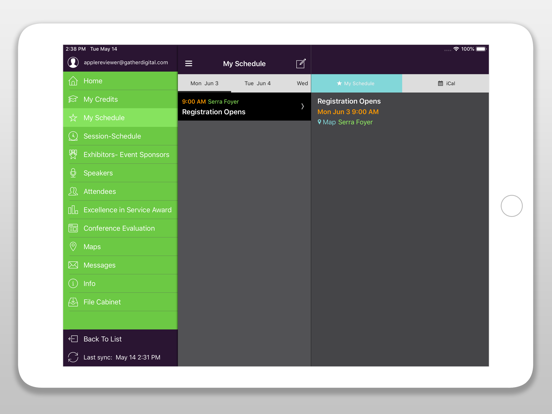Click the Maps pin icon in sidebar
The height and width of the screenshot is (414, 552).
pos(73,246)
